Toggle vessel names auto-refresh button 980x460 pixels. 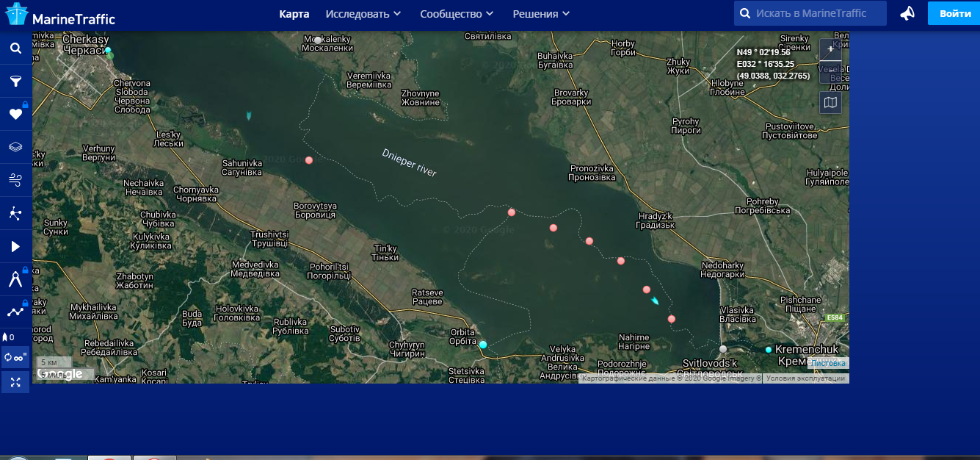15,357
